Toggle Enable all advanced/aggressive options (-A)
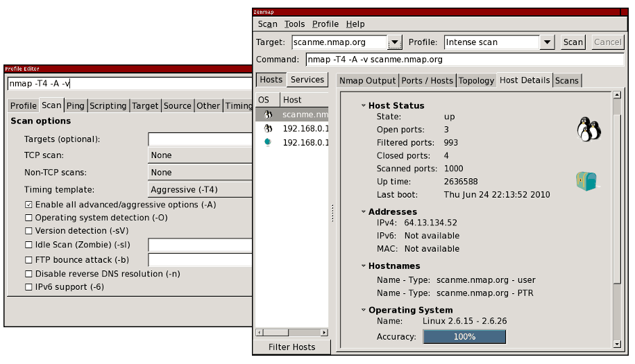635x364 pixels. (28, 205)
